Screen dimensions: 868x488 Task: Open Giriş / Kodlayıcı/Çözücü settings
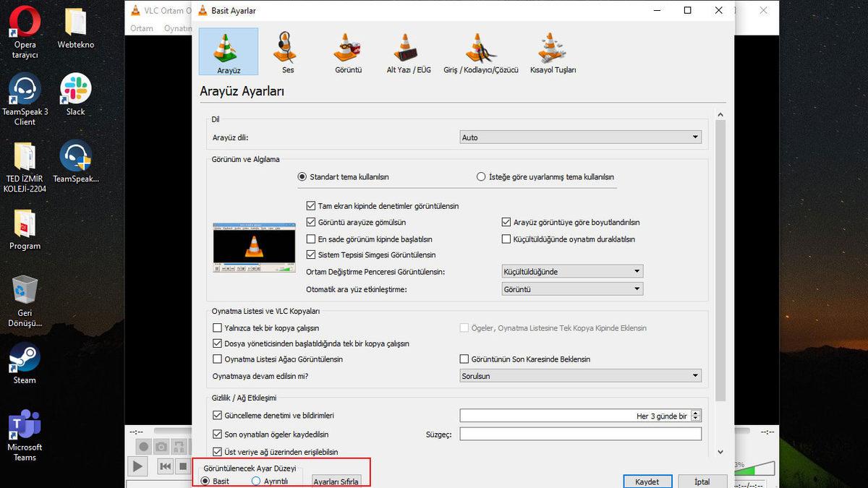(479, 51)
